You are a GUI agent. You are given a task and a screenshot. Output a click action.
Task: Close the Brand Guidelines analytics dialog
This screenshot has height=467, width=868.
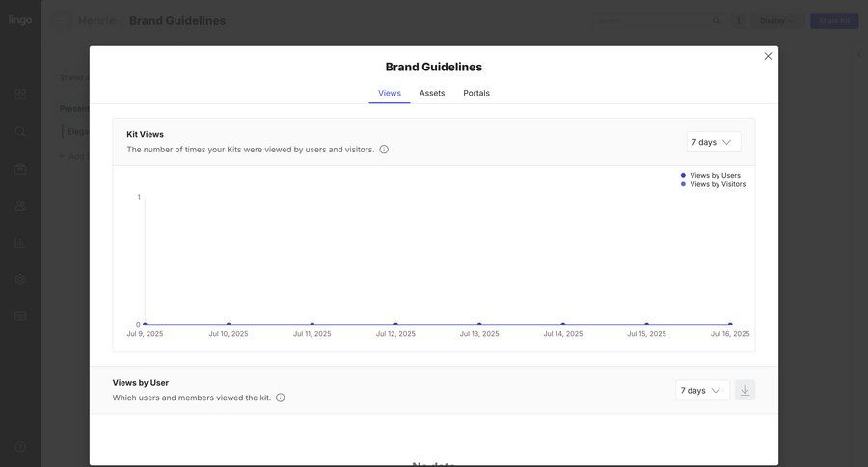[x=768, y=56]
